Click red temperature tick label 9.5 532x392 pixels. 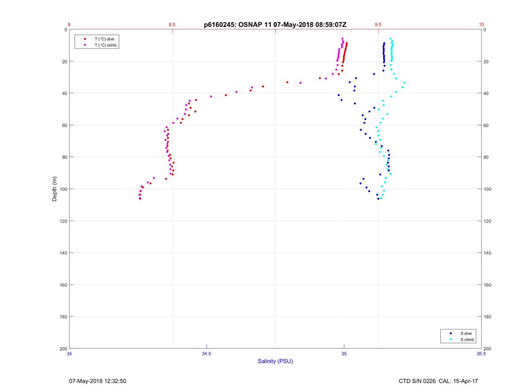(x=378, y=25)
